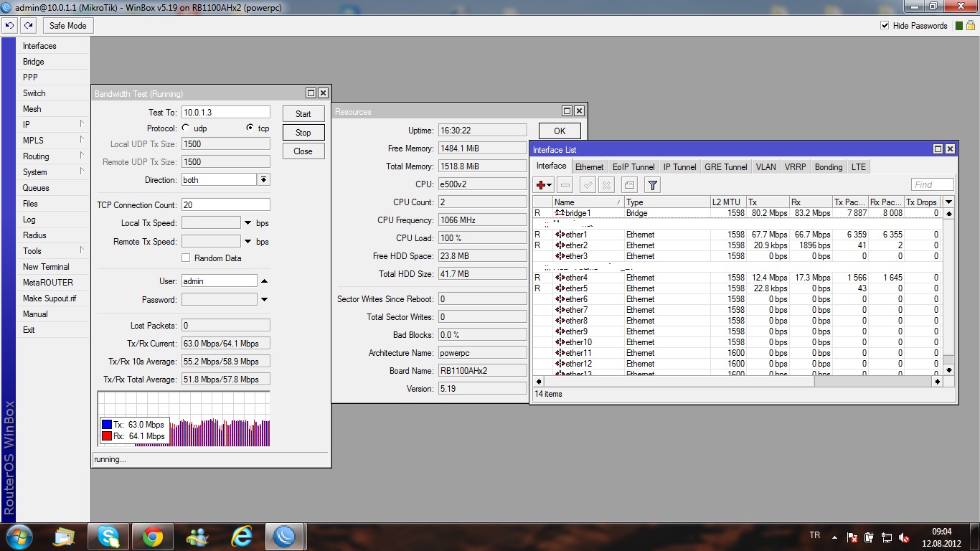Show hidden system tray icons
This screenshot has width=980, height=551.
pos(834,537)
